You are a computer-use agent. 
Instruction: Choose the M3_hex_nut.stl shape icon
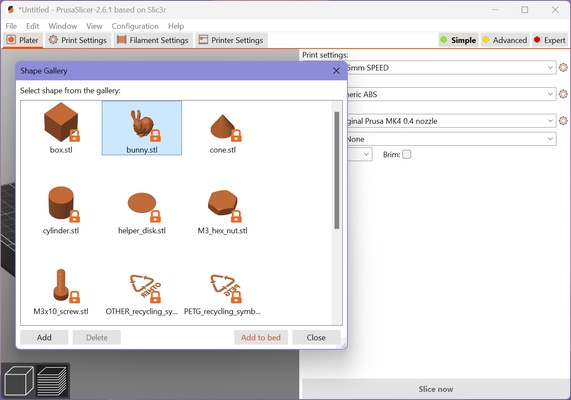click(225, 205)
